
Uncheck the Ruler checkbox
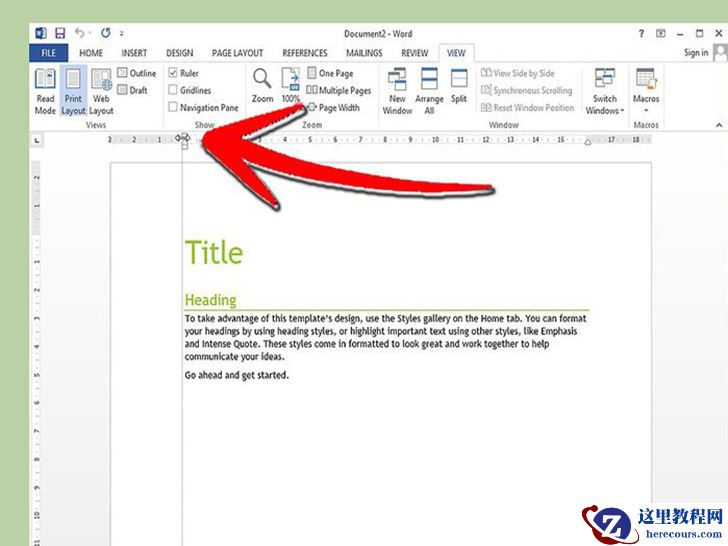click(173, 73)
